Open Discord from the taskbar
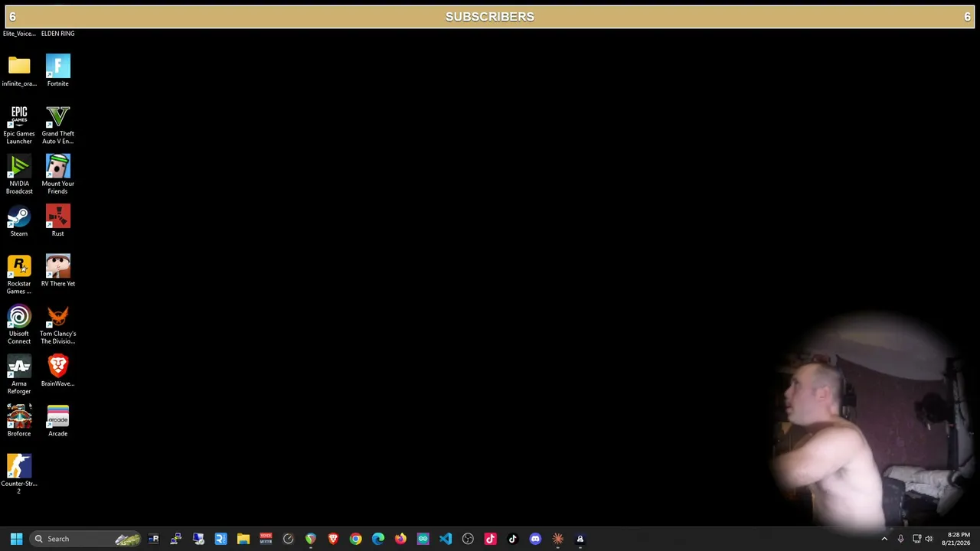This screenshot has height=551, width=980. pyautogui.click(x=535, y=539)
